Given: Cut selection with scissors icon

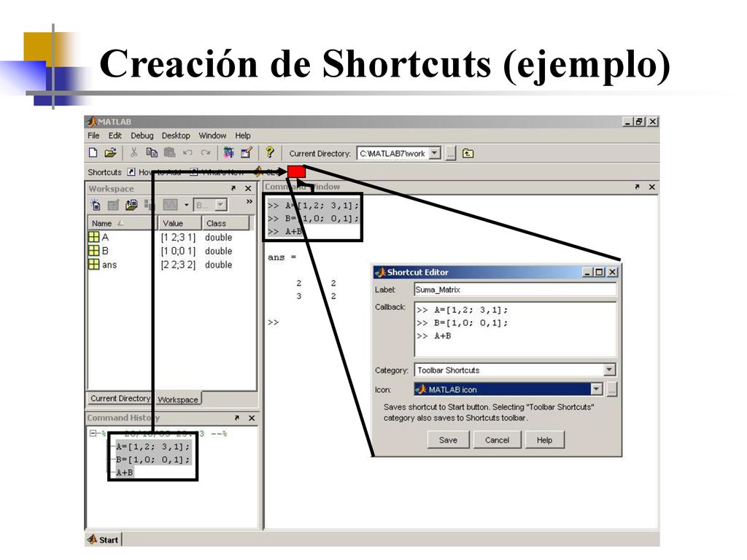Looking at the screenshot, I should coord(134,152).
